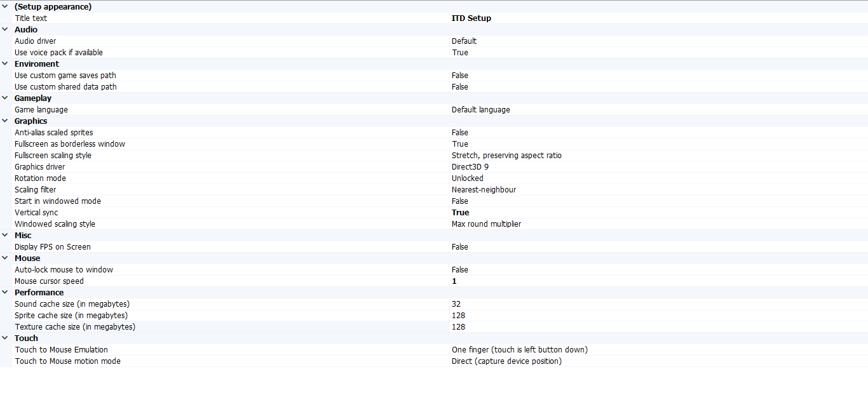868x395 pixels.
Task: Open the Game language Default language dropdown
Action: [658, 110]
